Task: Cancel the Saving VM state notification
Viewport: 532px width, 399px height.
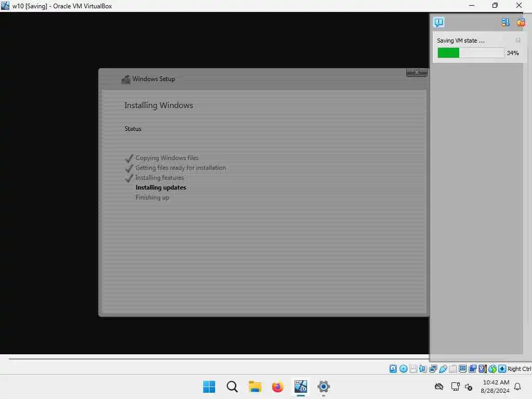Action: tap(518, 41)
